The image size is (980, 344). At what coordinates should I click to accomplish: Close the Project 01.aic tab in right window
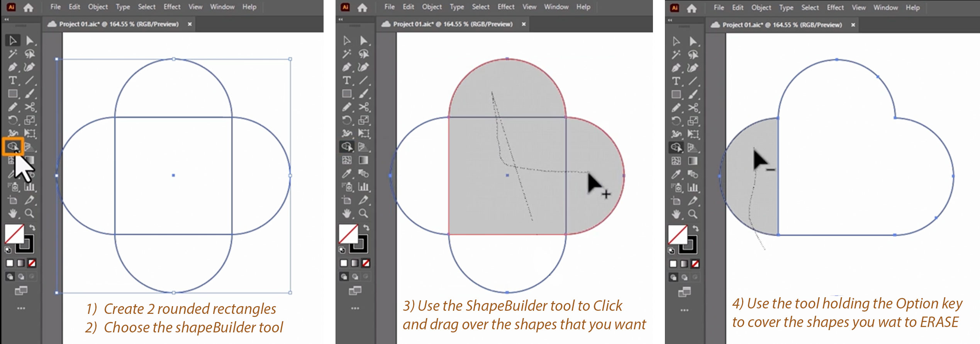[x=853, y=25]
